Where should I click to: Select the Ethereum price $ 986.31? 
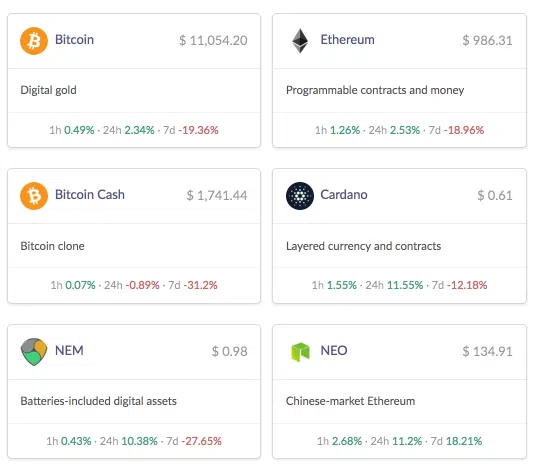click(x=487, y=41)
